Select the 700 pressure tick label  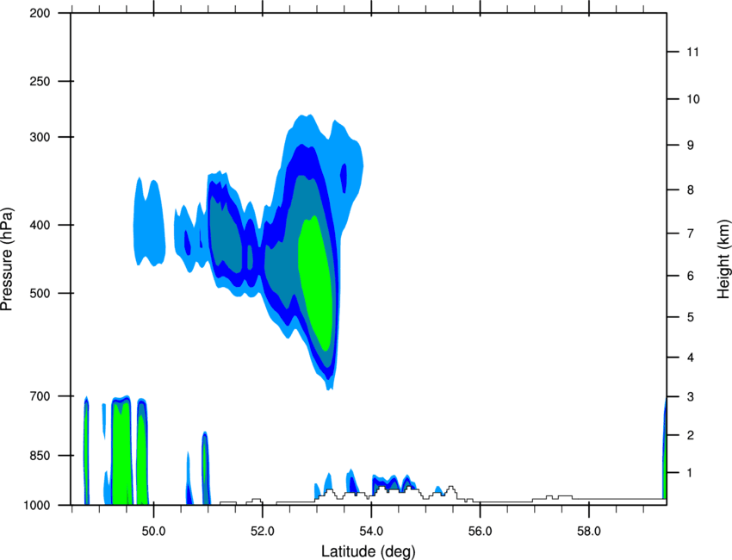point(40,396)
